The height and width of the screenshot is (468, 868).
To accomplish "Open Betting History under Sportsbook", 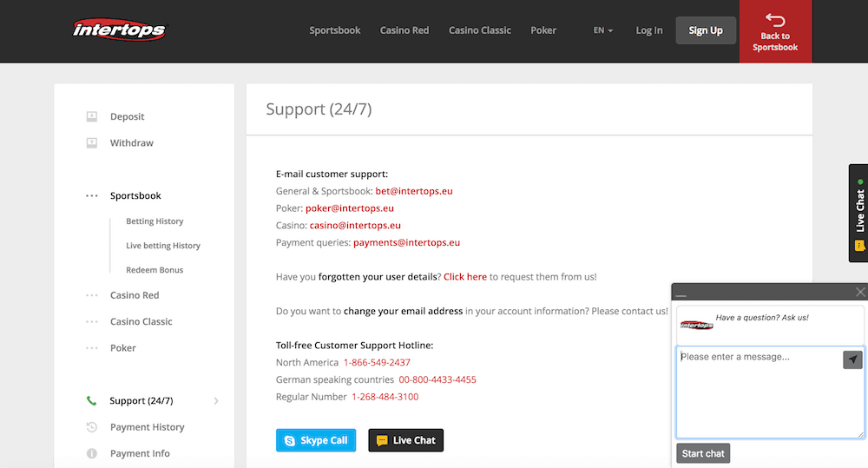I will pyautogui.click(x=155, y=221).
